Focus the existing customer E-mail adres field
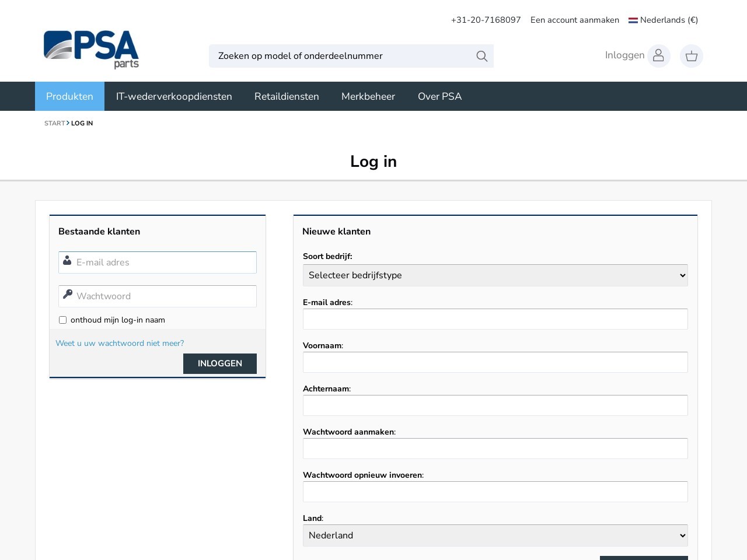This screenshot has height=560, width=747. click(x=158, y=262)
